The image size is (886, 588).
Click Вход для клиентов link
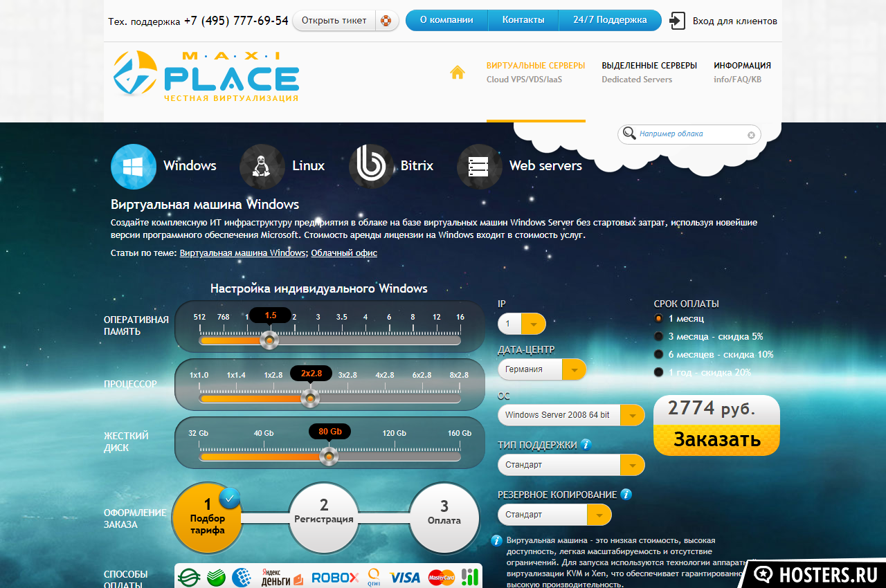[x=734, y=21]
